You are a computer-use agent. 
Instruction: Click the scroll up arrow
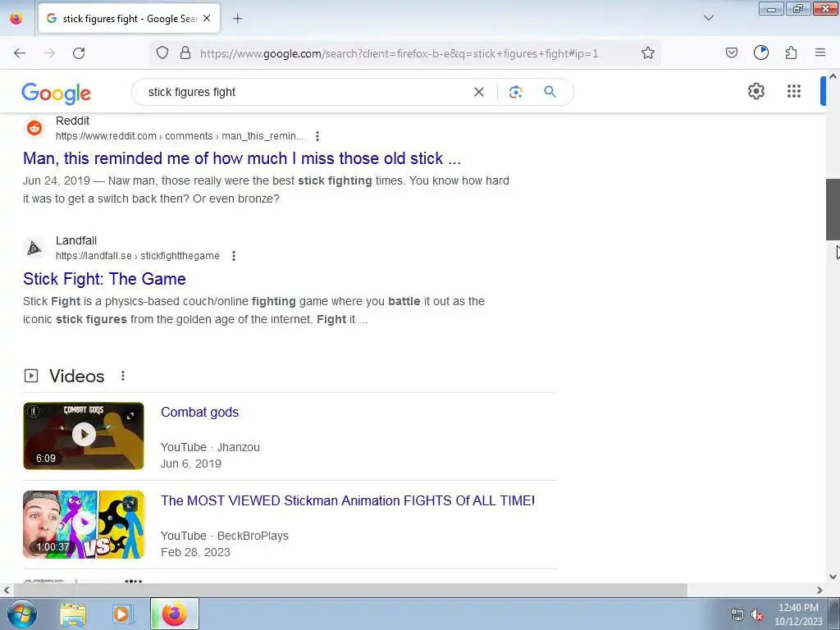click(833, 76)
